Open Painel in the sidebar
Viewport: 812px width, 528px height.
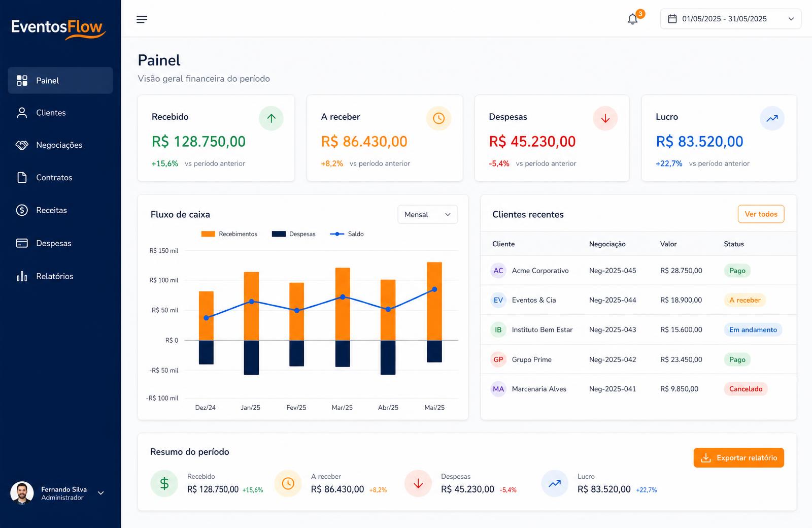click(60, 80)
